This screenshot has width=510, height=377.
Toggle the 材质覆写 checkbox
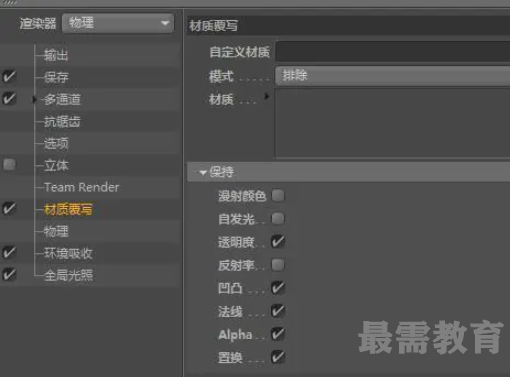pyautogui.click(x=9, y=209)
